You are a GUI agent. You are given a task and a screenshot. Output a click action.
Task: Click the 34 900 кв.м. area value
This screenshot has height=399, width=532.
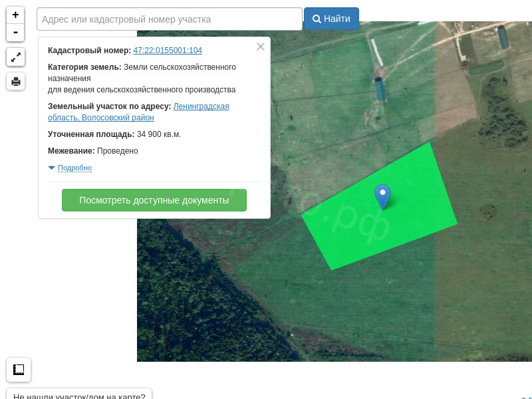159,134
